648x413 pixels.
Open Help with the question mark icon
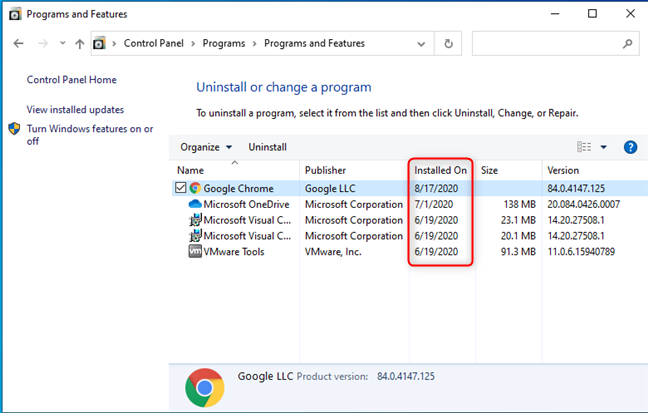click(630, 147)
